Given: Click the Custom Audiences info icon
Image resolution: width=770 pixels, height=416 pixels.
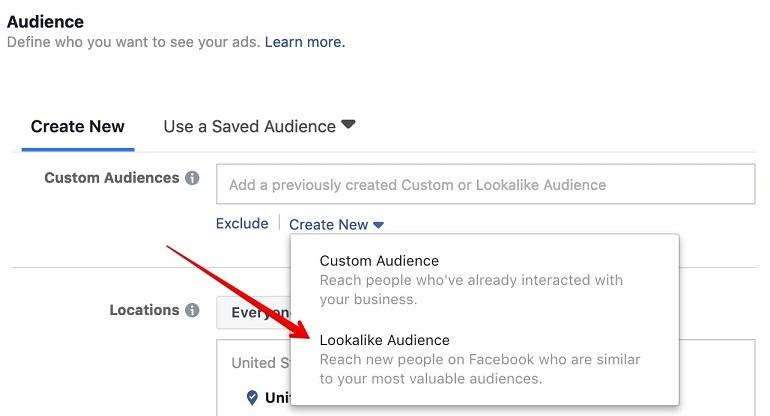Looking at the screenshot, I should 192,178.
